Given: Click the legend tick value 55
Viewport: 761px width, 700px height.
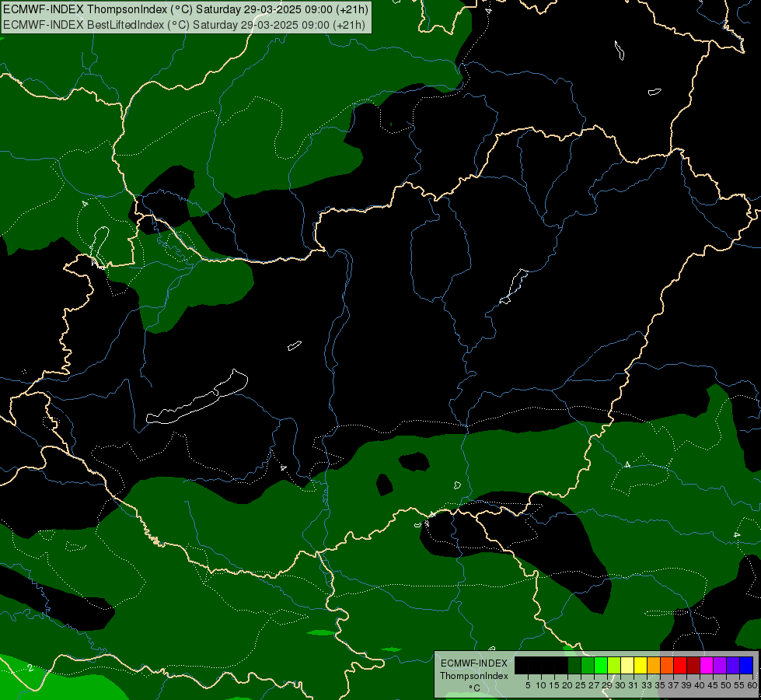Looking at the screenshot, I should [738, 685].
